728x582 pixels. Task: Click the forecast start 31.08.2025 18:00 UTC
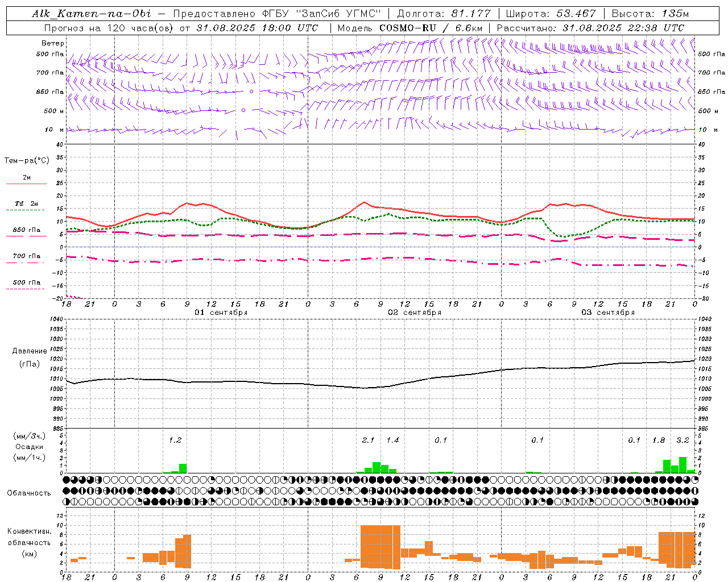(x=257, y=28)
